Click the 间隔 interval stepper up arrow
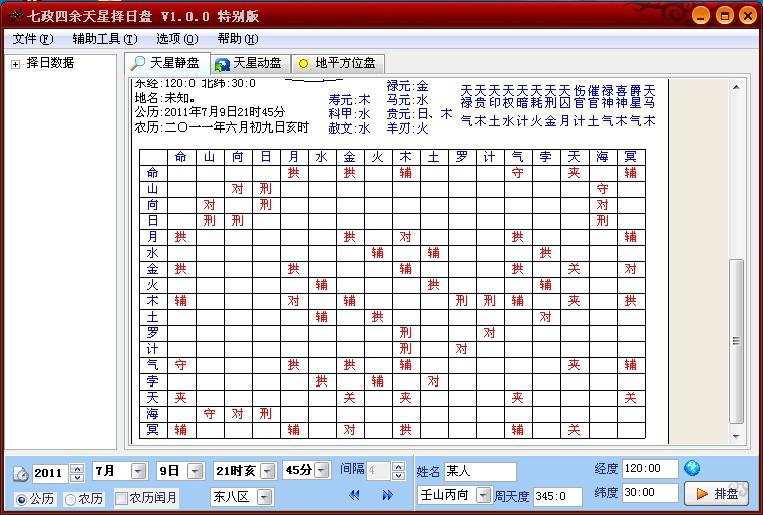763x515 pixels. tap(399, 466)
